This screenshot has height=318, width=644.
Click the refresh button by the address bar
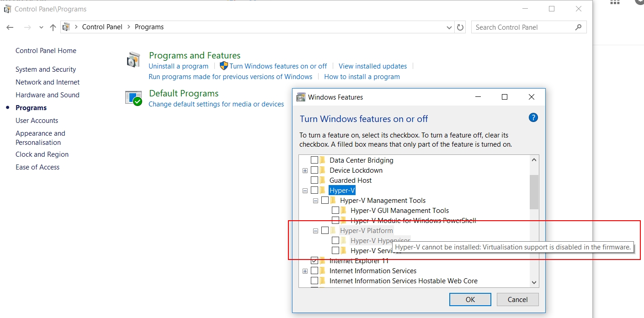coord(460,27)
